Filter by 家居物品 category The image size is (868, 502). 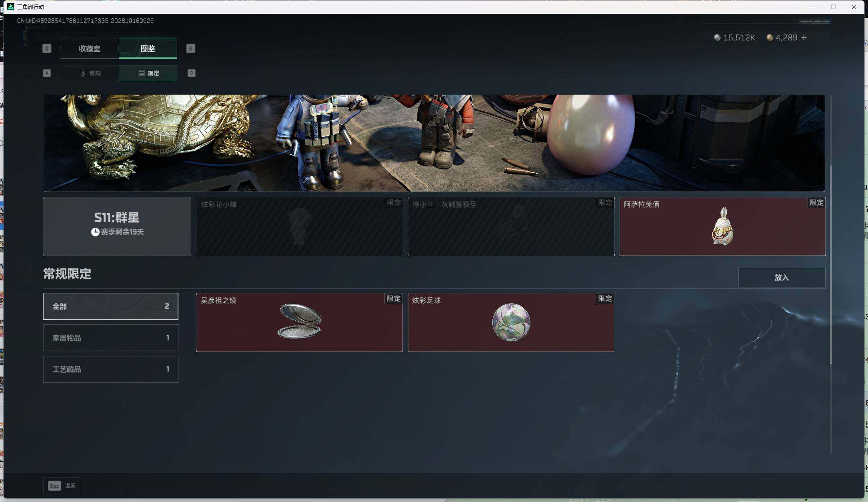[x=111, y=338]
